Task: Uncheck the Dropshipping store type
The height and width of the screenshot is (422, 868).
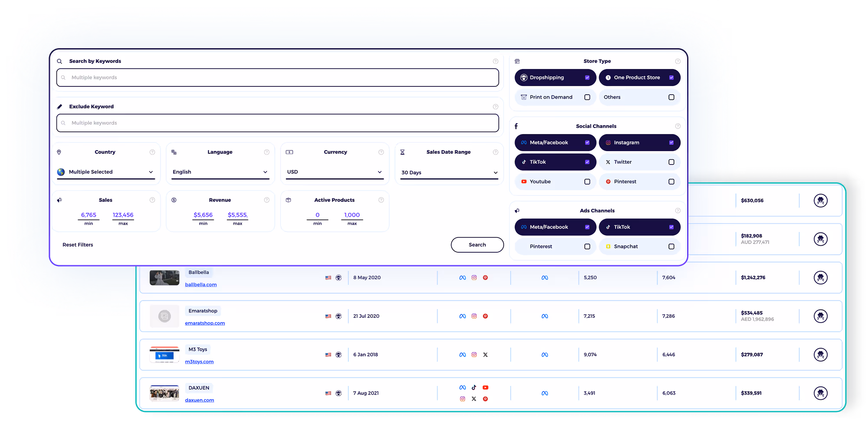Action: coord(587,78)
